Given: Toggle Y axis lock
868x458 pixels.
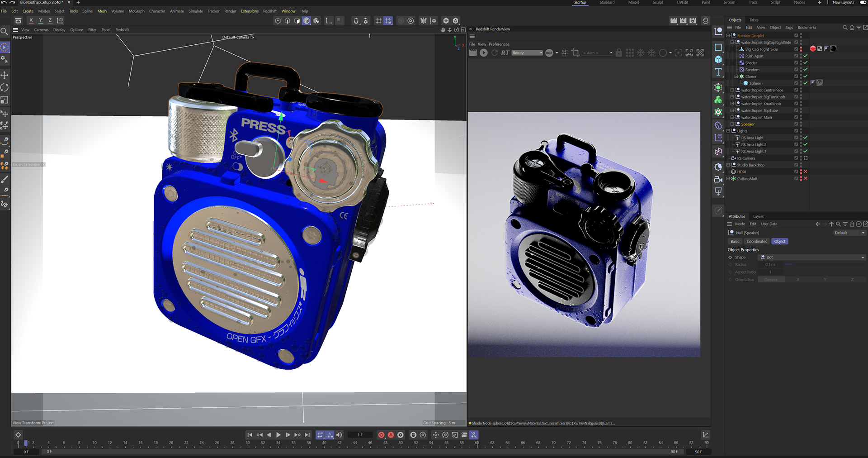Looking at the screenshot, I should [x=41, y=20].
